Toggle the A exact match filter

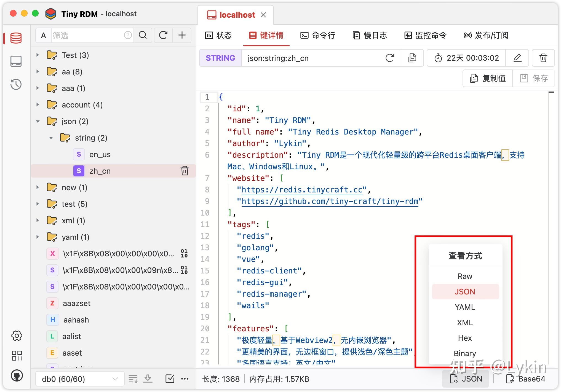click(43, 35)
